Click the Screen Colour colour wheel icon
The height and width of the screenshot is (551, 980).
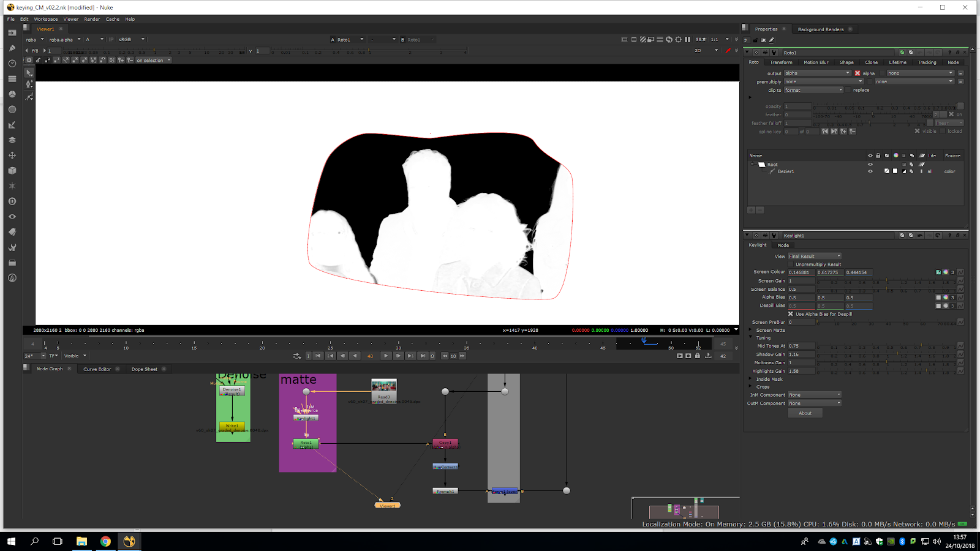pos(945,272)
